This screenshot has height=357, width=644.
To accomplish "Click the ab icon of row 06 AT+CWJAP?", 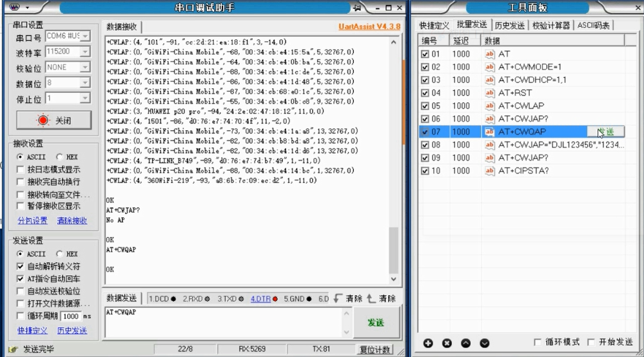I will pos(489,119).
